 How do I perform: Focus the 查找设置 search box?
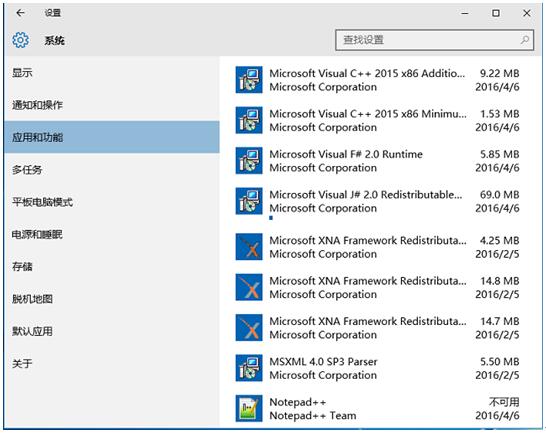pos(434,40)
